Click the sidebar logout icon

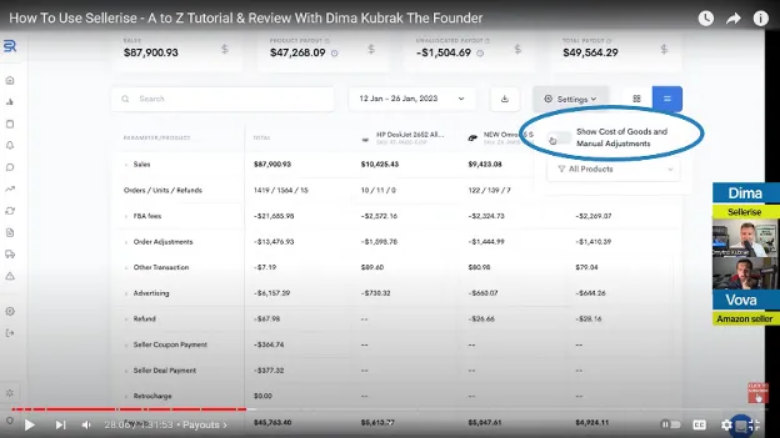point(10,333)
